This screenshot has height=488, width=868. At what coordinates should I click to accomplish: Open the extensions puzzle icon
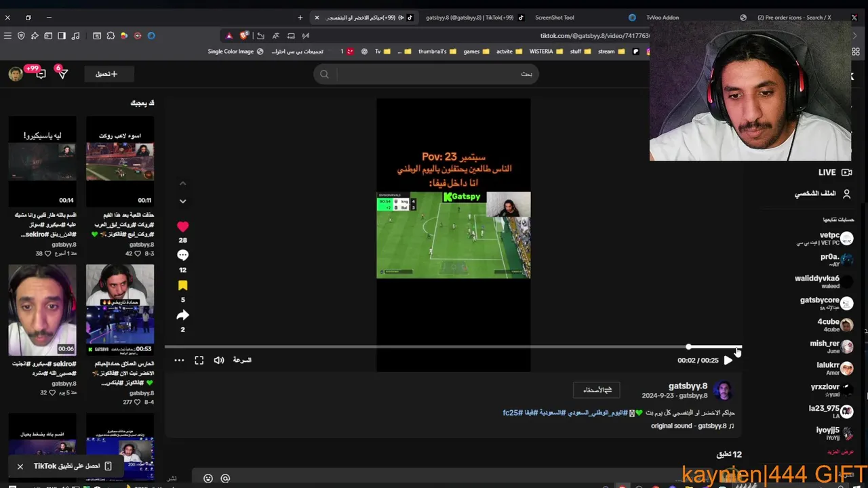111,36
